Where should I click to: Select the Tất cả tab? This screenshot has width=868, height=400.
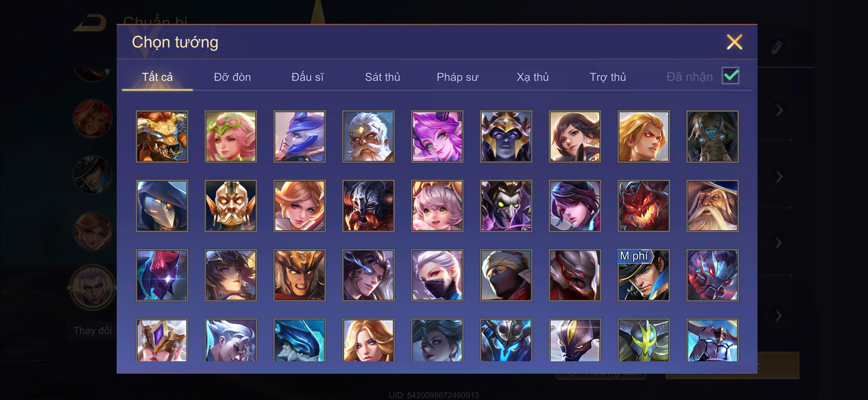coord(157,77)
